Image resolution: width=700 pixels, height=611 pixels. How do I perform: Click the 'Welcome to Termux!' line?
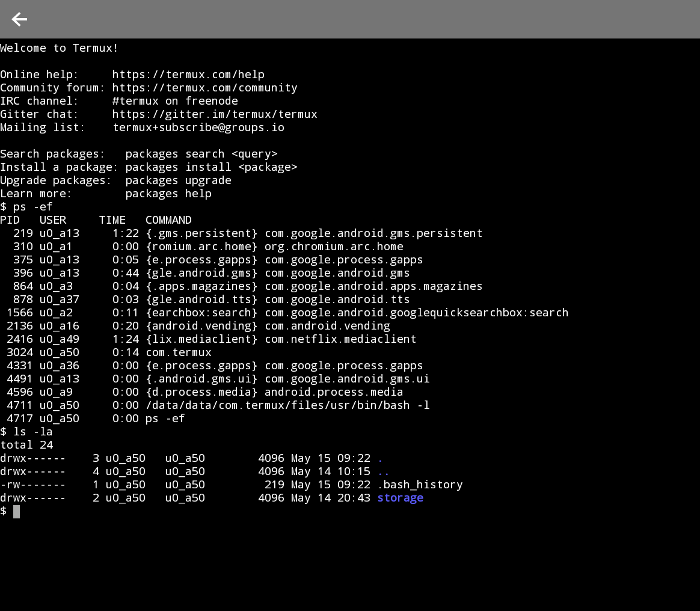coord(59,48)
